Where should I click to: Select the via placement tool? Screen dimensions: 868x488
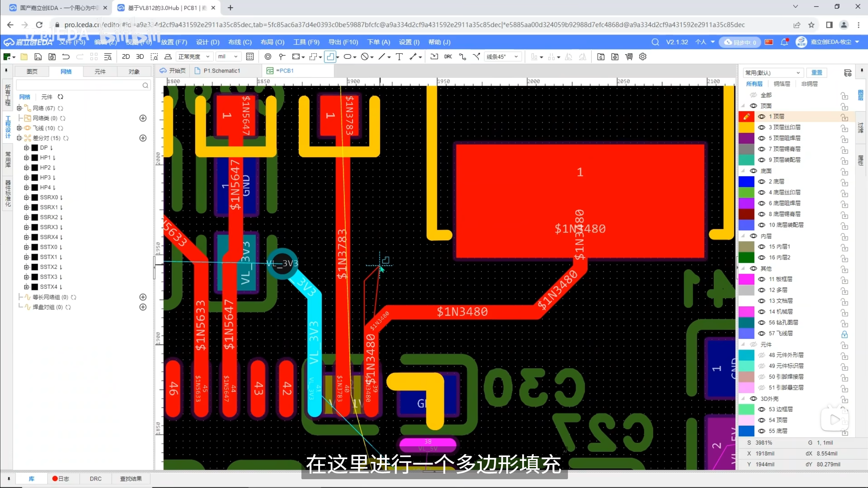coord(268,57)
